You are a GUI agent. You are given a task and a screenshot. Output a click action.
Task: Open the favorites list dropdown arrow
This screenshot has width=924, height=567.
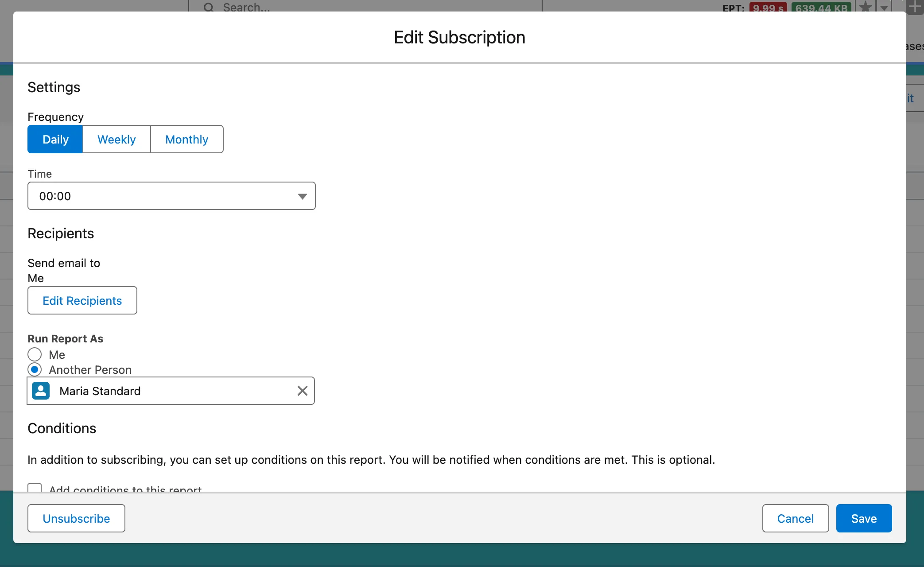coord(884,8)
